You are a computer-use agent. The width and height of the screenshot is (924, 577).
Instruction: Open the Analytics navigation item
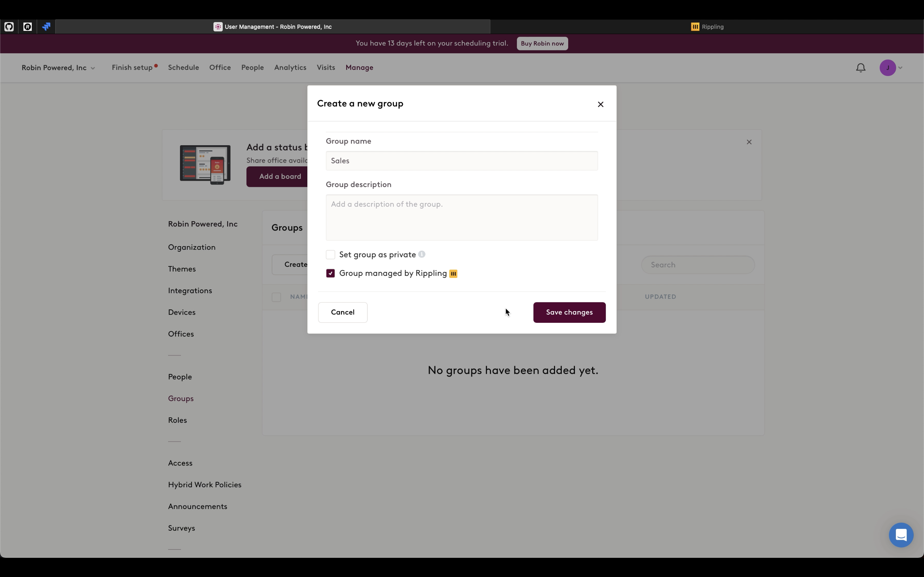point(290,68)
